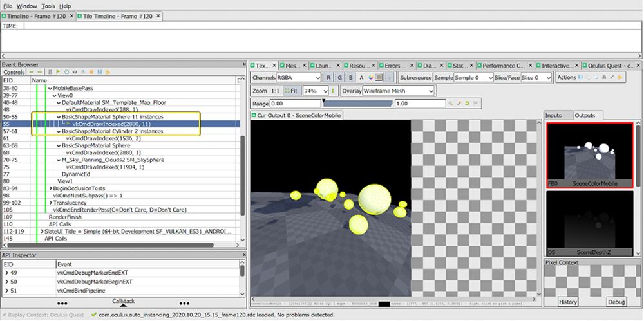Click the magnifier zoom-range icon beside Range
The height and width of the screenshot is (321, 644).
451,104
